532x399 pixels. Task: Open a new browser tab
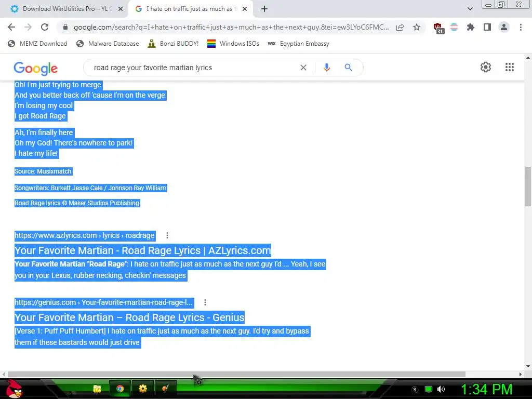264,9
